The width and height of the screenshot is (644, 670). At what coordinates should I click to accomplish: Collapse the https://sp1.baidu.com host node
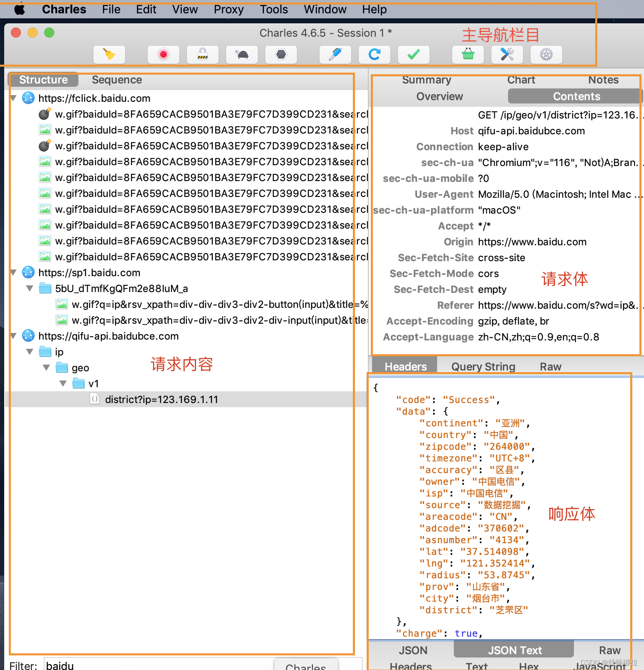pos(13,272)
